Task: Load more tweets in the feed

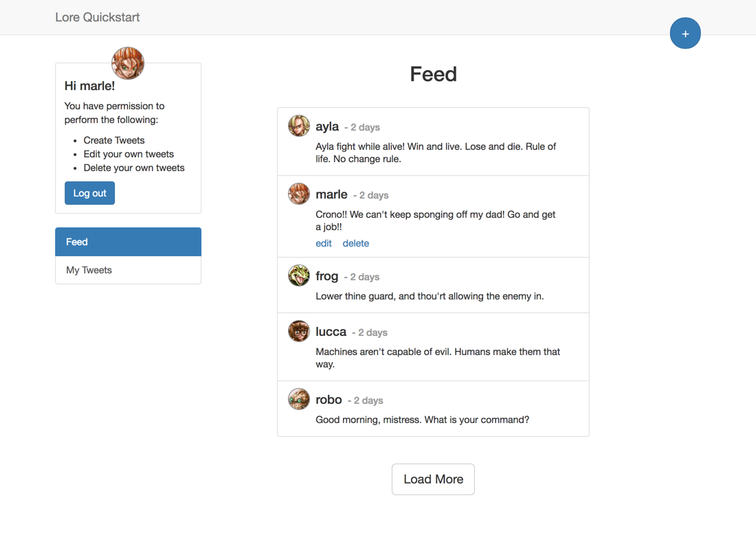Action: [x=433, y=479]
